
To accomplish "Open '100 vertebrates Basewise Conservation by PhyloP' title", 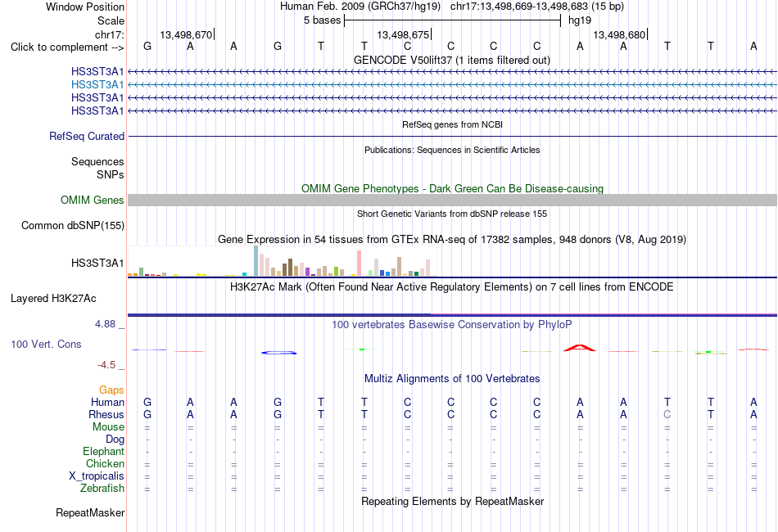I will [x=452, y=325].
